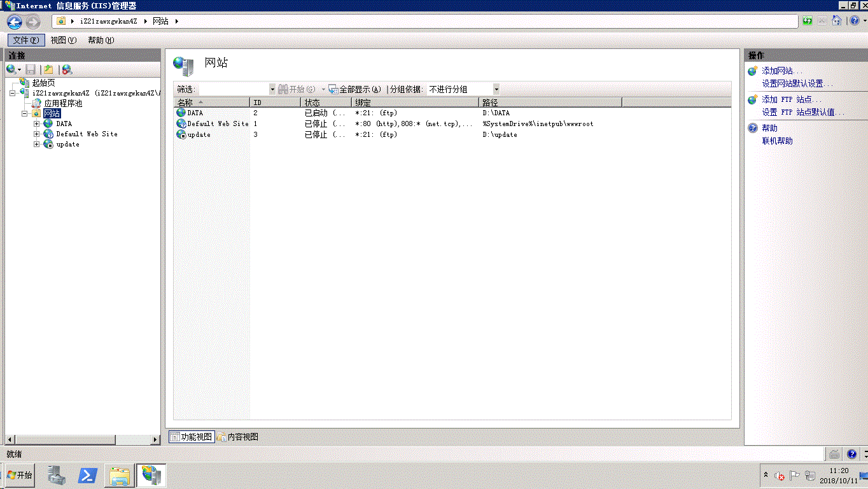
Task: Select the update row in sites list
Action: point(452,134)
